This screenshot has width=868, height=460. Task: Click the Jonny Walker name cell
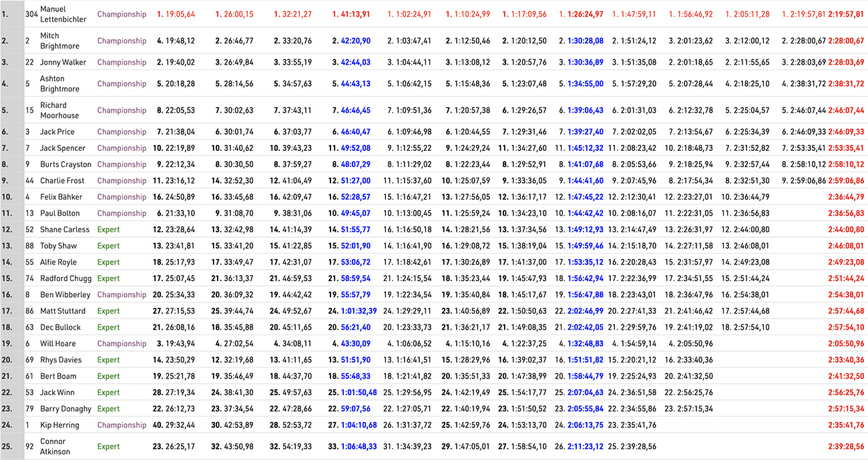click(63, 62)
